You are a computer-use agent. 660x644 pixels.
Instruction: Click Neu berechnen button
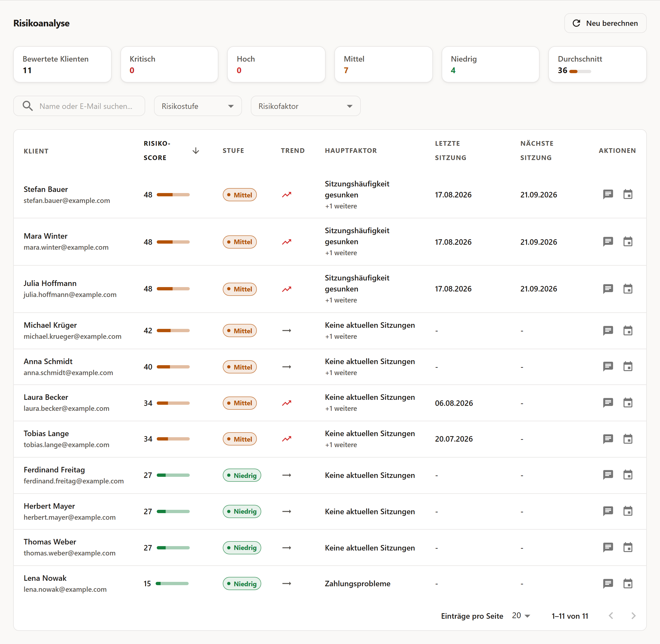pyautogui.click(x=605, y=23)
